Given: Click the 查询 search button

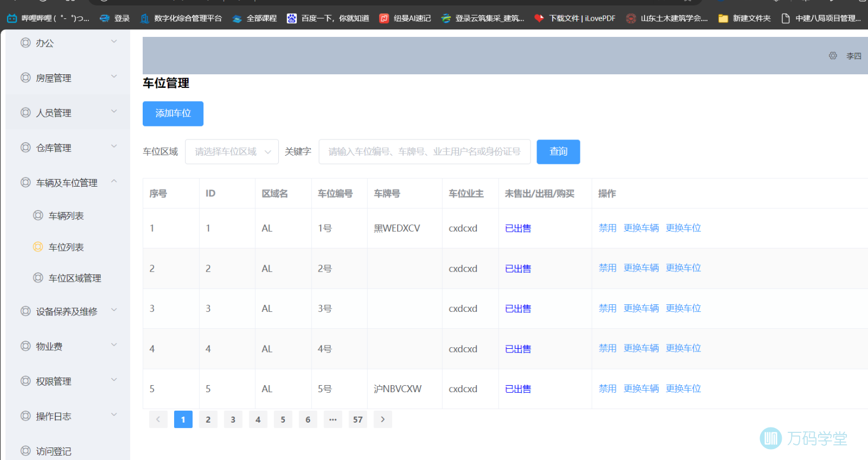Looking at the screenshot, I should (558, 152).
